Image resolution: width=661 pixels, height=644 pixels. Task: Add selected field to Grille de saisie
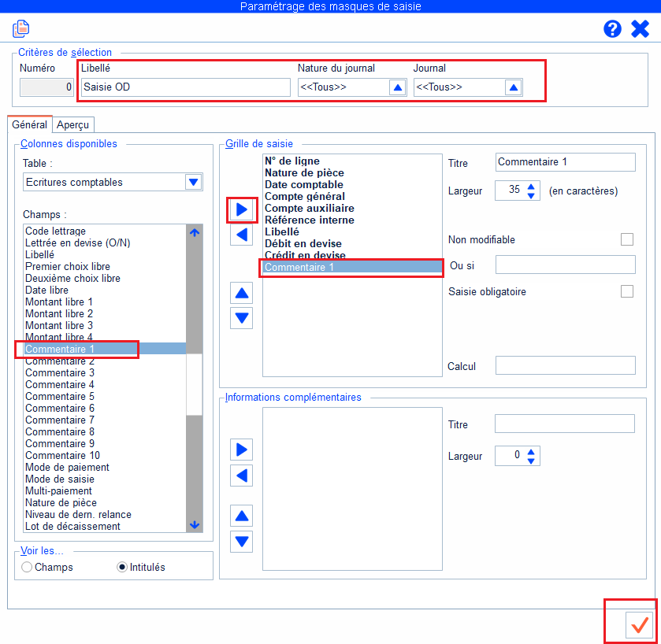pos(243,210)
